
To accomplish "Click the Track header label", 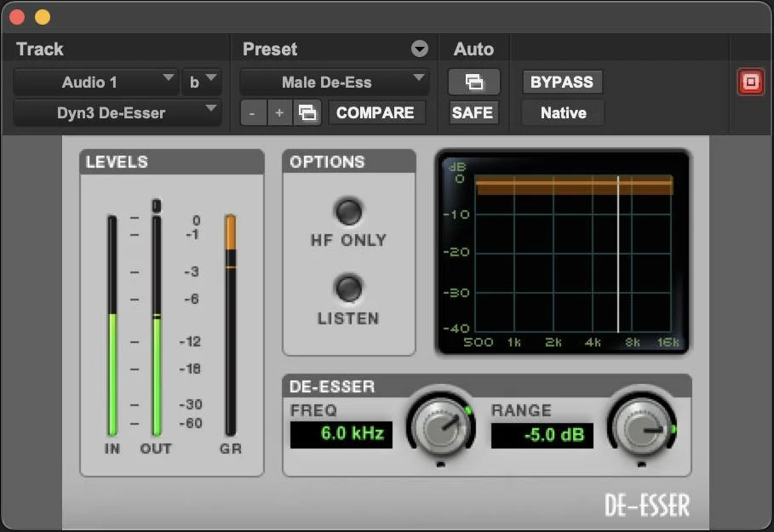I will click(40, 49).
